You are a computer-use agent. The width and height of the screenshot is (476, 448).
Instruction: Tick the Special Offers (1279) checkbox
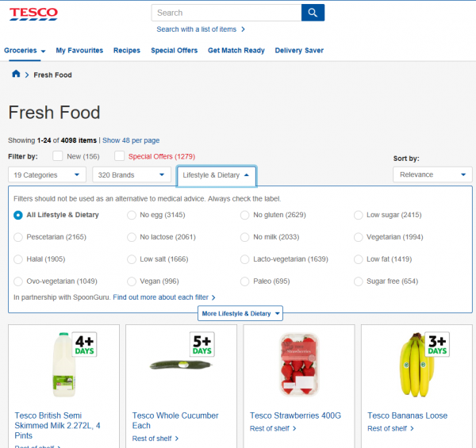click(x=120, y=156)
